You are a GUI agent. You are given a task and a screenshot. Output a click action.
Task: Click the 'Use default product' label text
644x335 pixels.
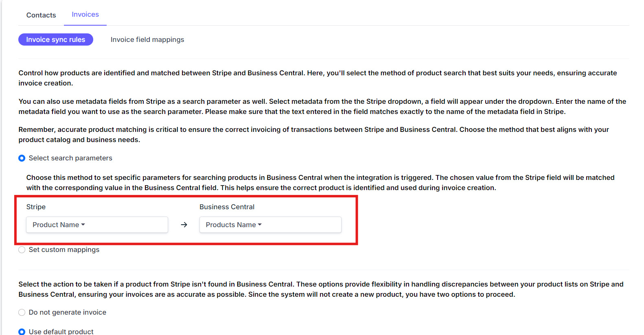61,332
